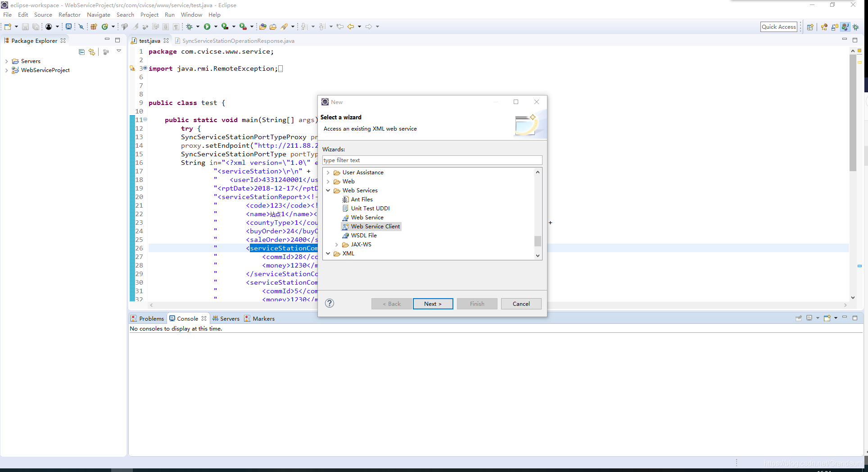The image size is (868, 472).
Task: Click the Save icon in toolbar
Action: coord(25,27)
